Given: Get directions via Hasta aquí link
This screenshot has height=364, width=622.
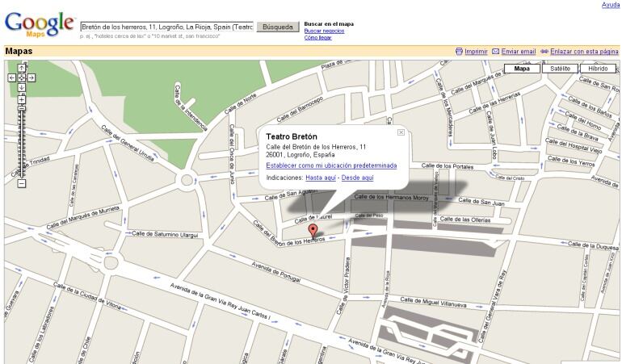Looking at the screenshot, I should [321, 177].
